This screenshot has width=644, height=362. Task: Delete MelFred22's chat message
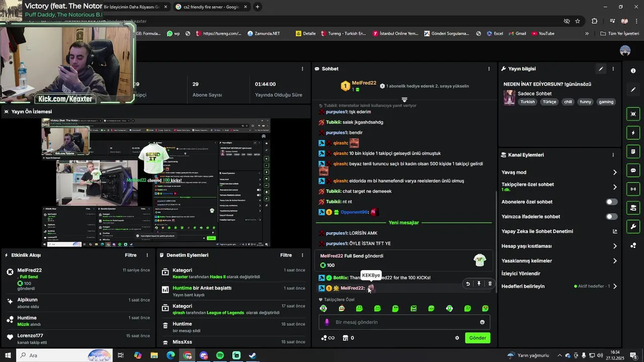(490, 284)
